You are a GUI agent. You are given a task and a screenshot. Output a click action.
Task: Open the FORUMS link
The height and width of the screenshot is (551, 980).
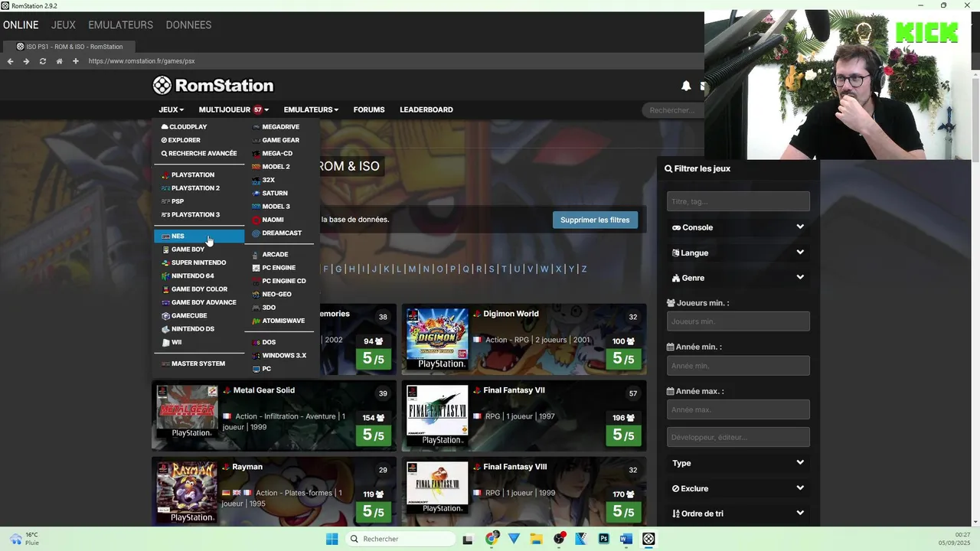pos(369,109)
